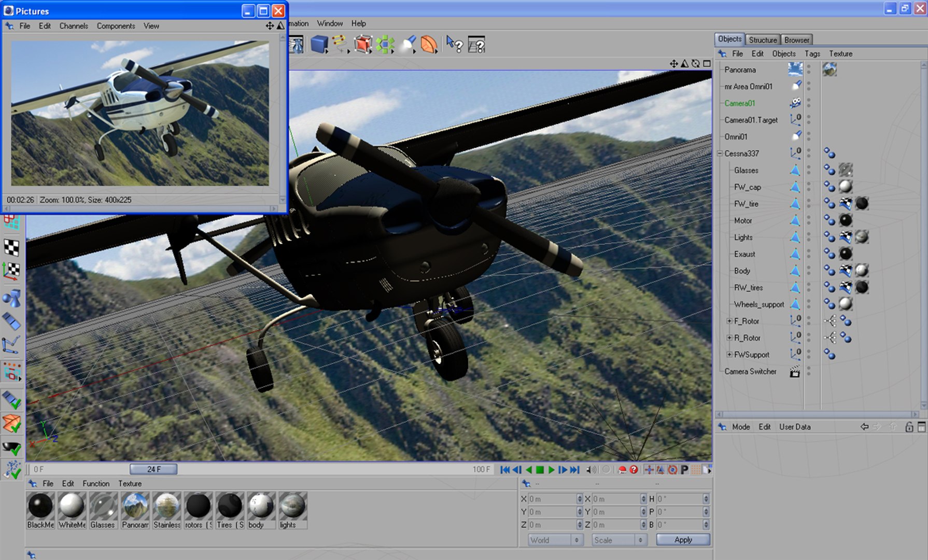Open the NURBS generator tool
This screenshot has height=560, width=928.
(363, 45)
